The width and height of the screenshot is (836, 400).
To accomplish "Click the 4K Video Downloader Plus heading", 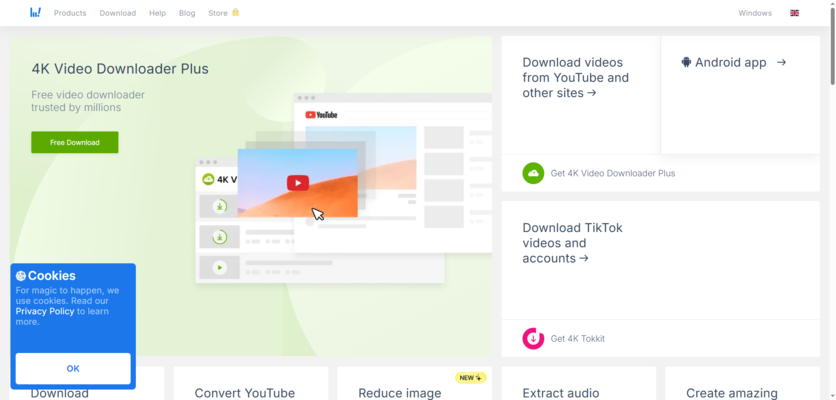I will 120,69.
